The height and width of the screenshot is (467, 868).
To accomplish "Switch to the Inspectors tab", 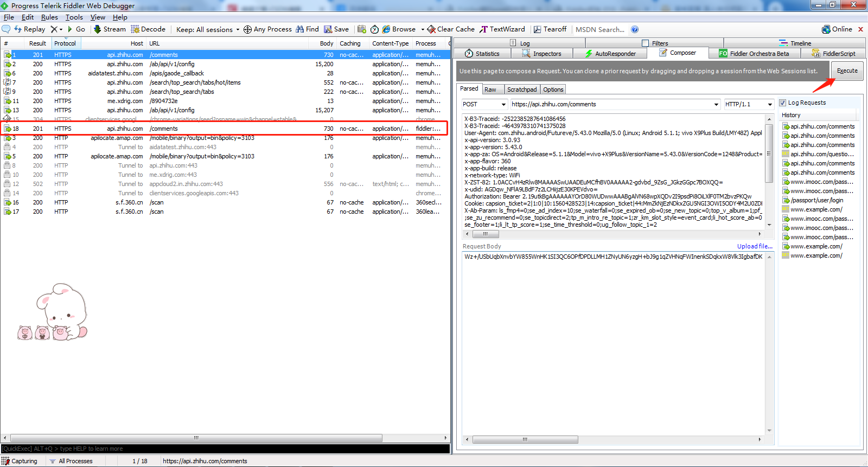I will click(541, 54).
